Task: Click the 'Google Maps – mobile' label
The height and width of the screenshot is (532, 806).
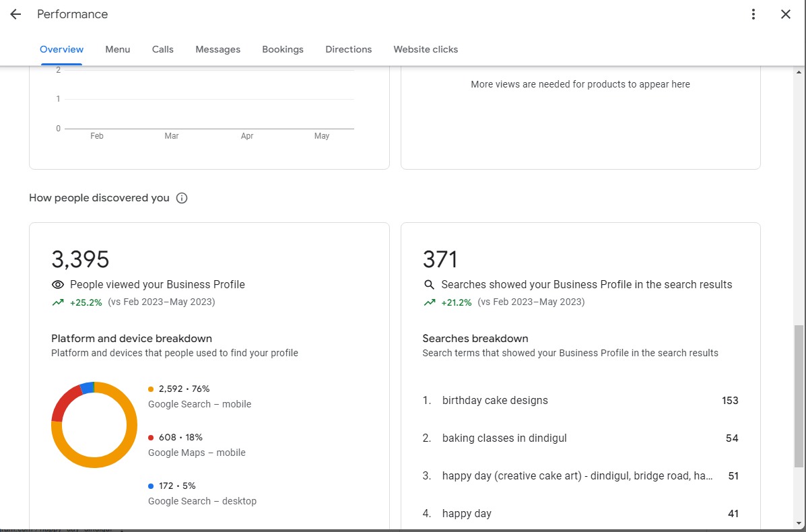Action: pos(197,453)
